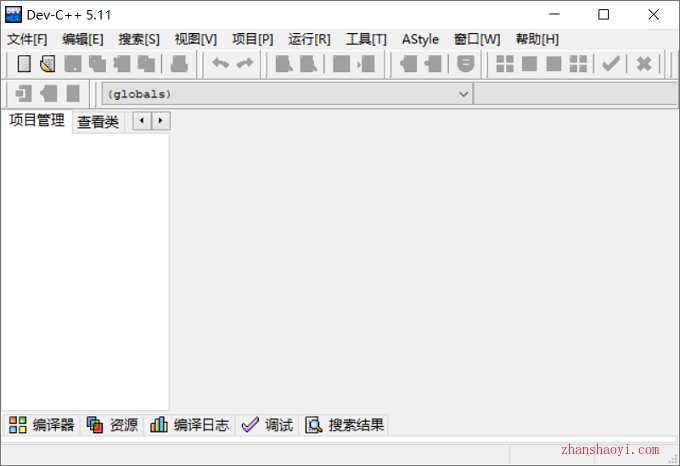Click the Goto function icon
This screenshot has height=466, width=680.
(x=341, y=64)
